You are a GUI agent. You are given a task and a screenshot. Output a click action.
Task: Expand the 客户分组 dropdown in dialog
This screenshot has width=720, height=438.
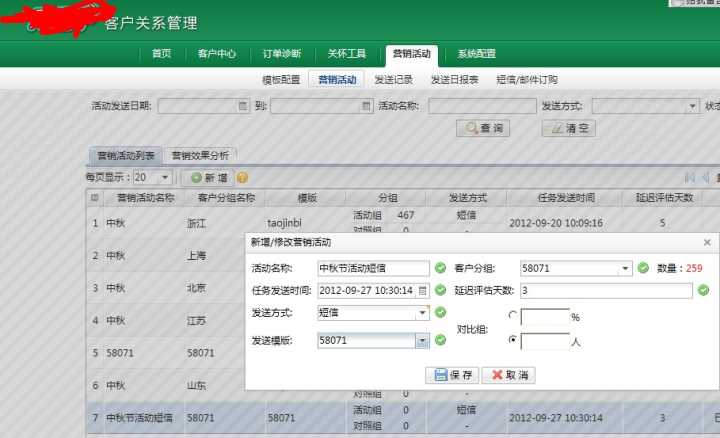tap(626, 268)
